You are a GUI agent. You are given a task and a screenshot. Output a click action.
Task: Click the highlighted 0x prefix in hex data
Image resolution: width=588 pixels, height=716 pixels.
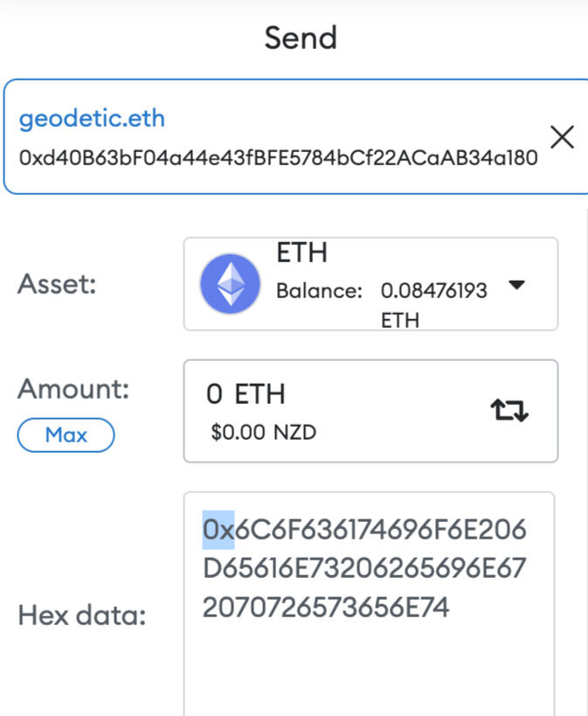(x=218, y=530)
